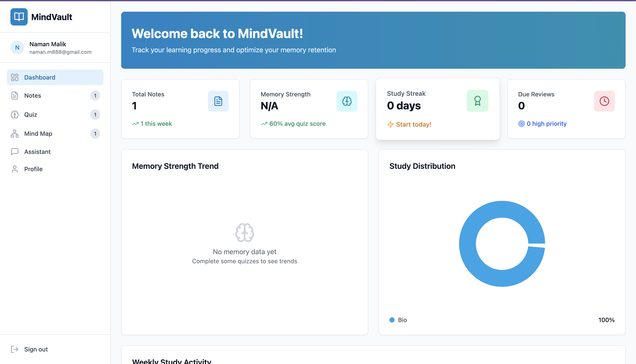Click the Start today! link

pyautogui.click(x=413, y=124)
